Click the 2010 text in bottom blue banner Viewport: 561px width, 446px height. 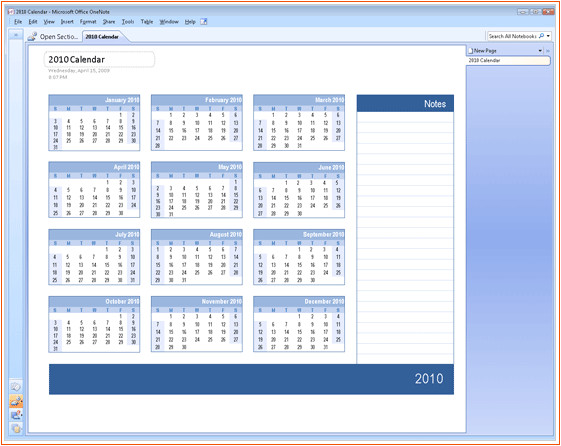click(x=429, y=378)
